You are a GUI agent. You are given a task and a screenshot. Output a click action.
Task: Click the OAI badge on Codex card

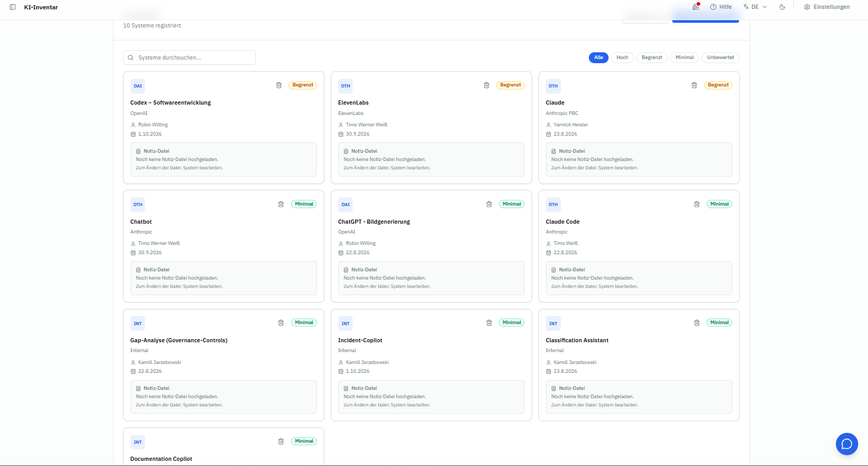coord(138,86)
